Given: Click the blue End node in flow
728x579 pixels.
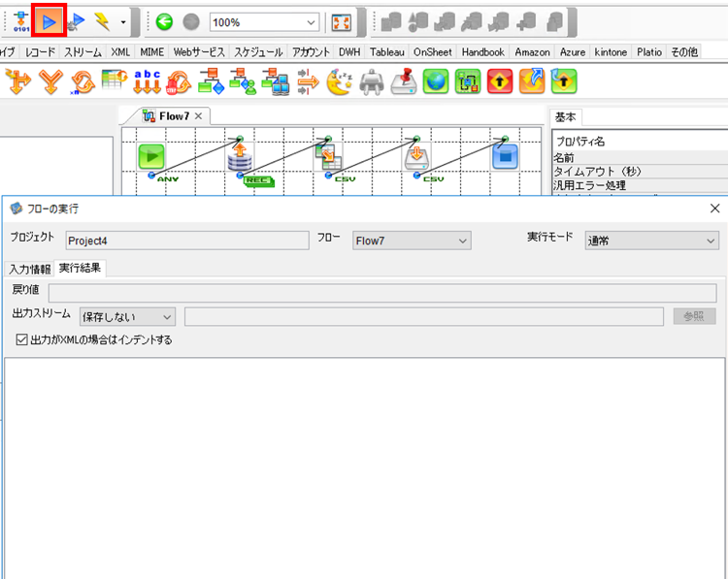Looking at the screenshot, I should click(x=506, y=156).
